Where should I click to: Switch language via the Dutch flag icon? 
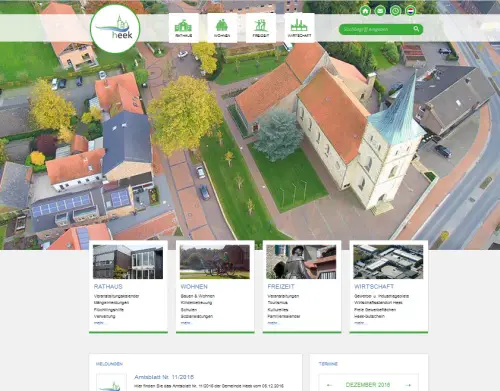pyautogui.click(x=411, y=11)
